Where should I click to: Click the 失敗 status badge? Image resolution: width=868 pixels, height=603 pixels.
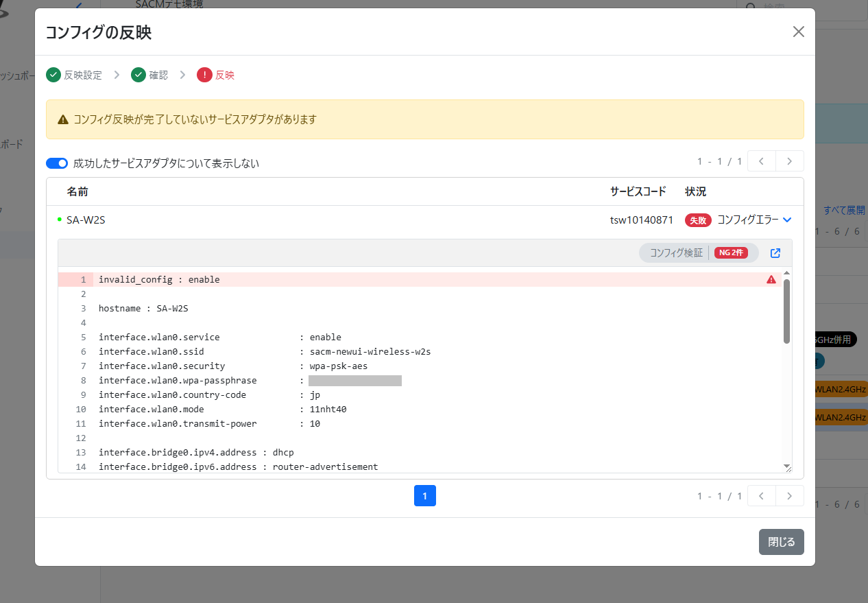698,220
